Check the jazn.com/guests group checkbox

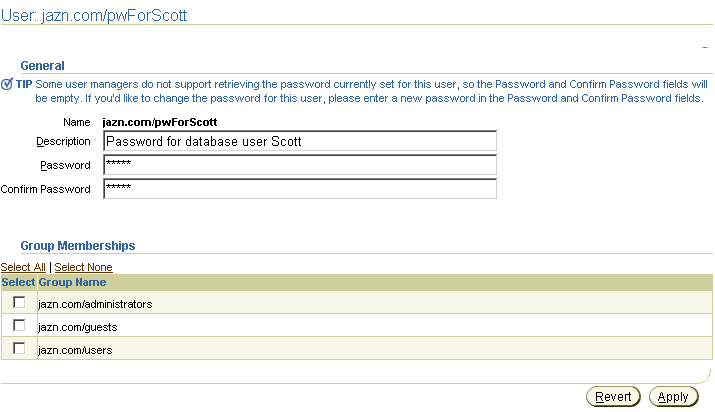pos(19,325)
